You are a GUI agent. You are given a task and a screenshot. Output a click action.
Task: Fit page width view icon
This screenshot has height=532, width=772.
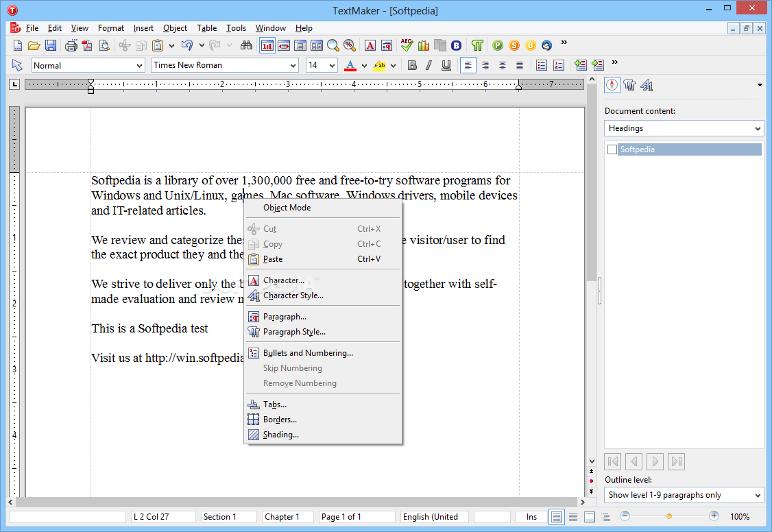(284, 46)
